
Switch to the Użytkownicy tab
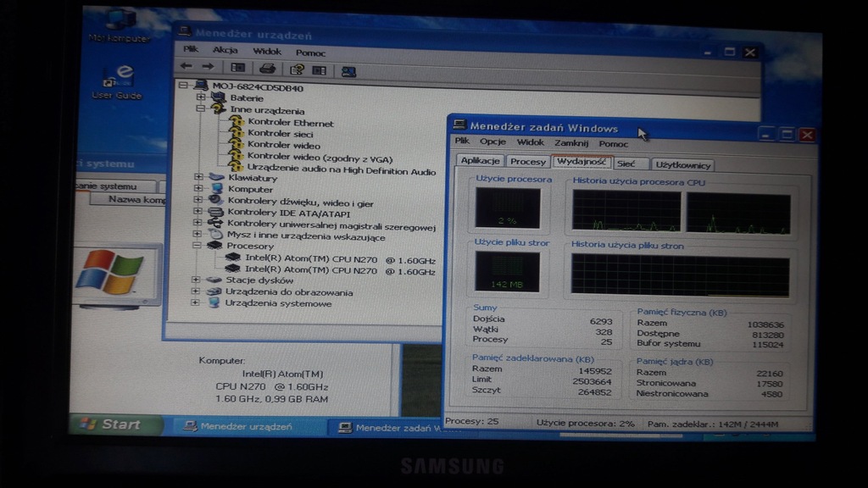click(x=682, y=165)
